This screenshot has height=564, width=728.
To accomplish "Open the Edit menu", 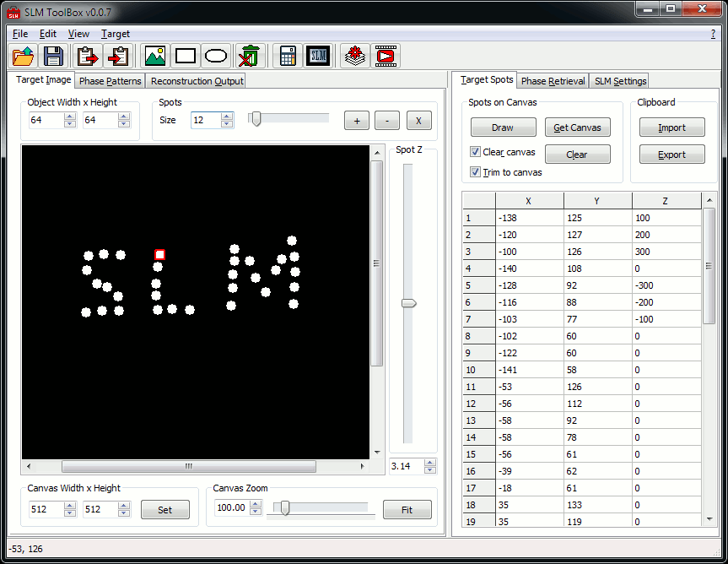I will tap(48, 34).
